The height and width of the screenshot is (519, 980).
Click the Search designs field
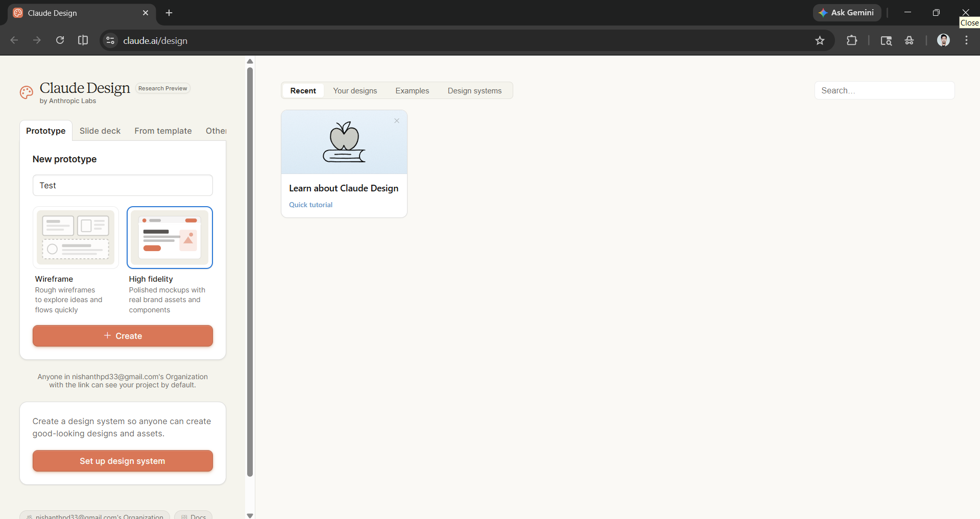[x=885, y=90]
